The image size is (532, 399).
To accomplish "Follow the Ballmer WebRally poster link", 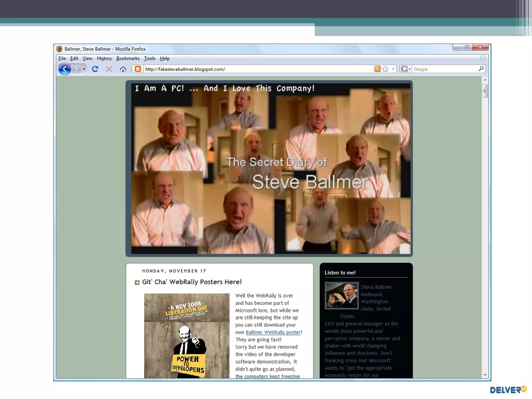I will tap(273, 332).
